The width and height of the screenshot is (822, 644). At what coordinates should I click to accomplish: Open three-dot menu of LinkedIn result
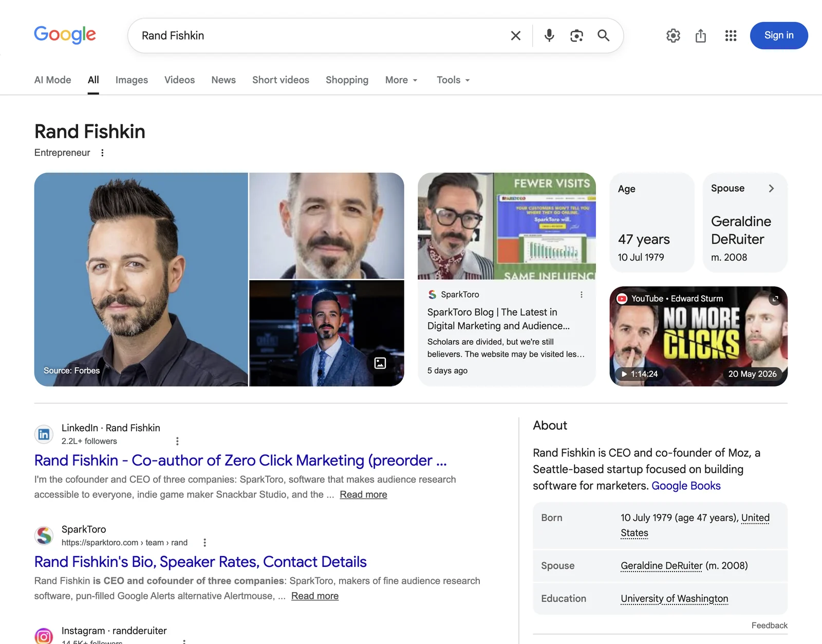177,441
